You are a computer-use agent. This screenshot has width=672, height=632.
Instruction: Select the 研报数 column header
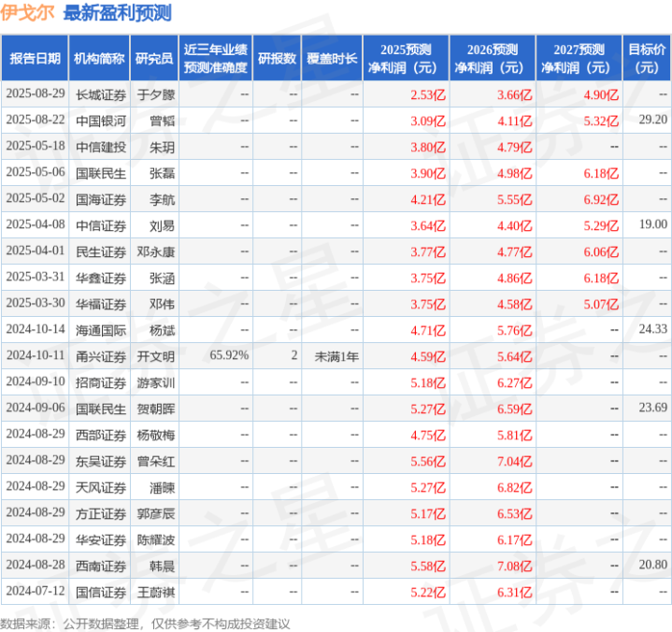tap(277, 58)
